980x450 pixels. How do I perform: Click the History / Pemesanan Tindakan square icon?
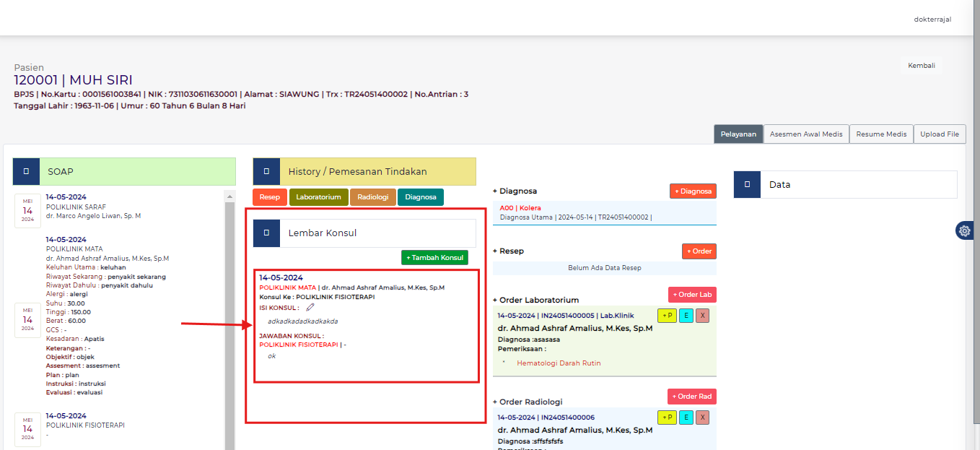click(x=266, y=172)
